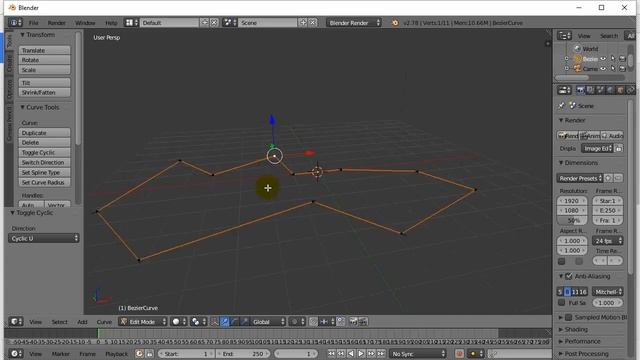This screenshot has height=360, width=640.
Task: Open the scene browser icon
Action: pos(229,22)
